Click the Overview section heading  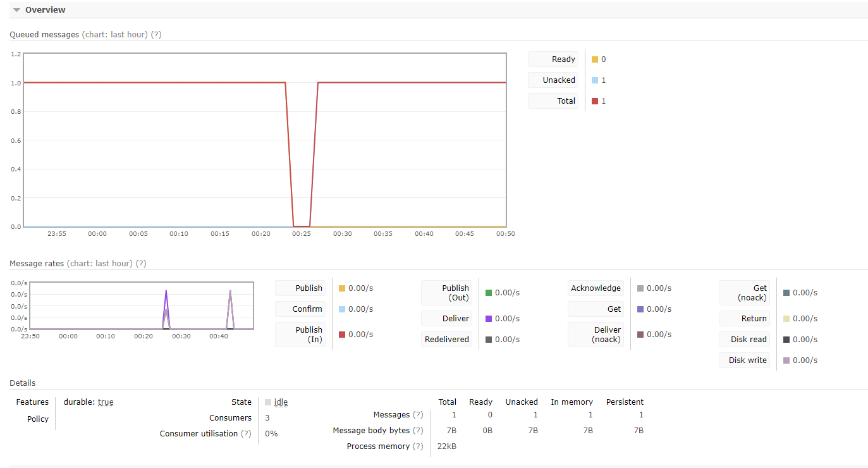point(45,10)
